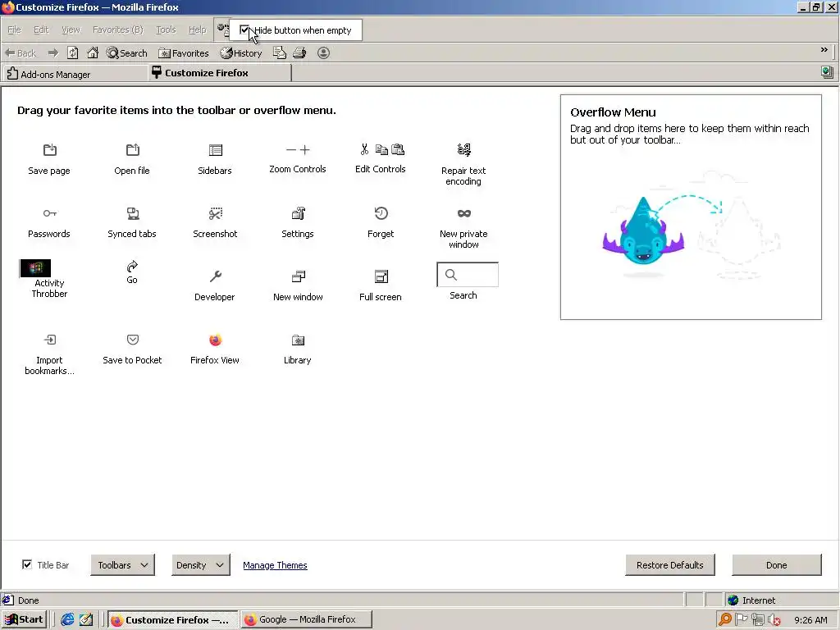Click New private window mask icon
The image size is (840, 630).
(464, 213)
